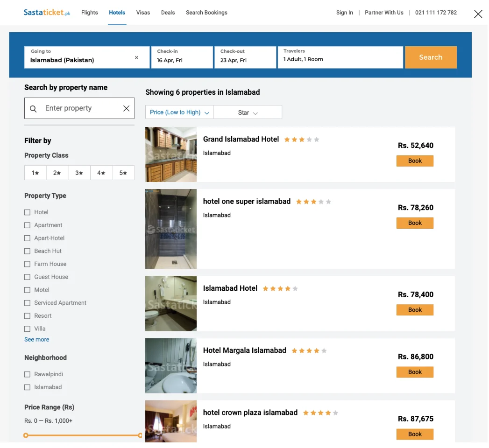Check the Beach Hut property type
Screen dimensions: 489x448
pyautogui.click(x=28, y=252)
